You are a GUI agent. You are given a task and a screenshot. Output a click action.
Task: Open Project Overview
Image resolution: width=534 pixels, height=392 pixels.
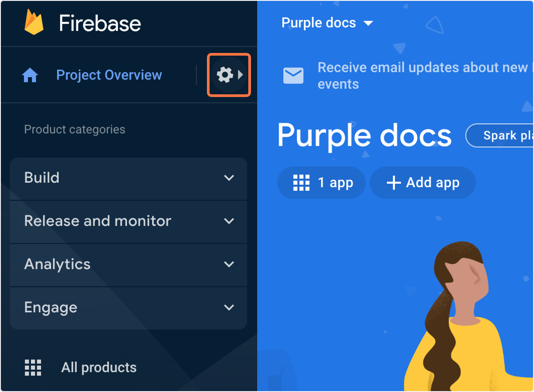pyautogui.click(x=109, y=75)
